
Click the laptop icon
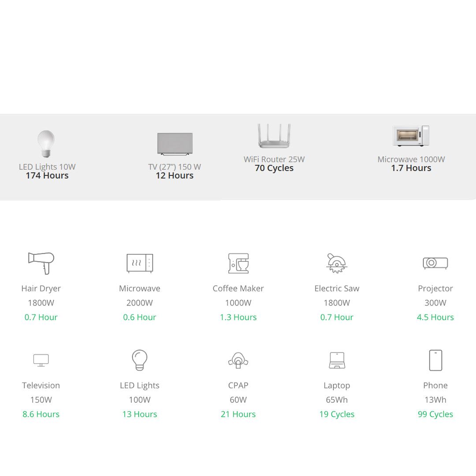click(337, 360)
